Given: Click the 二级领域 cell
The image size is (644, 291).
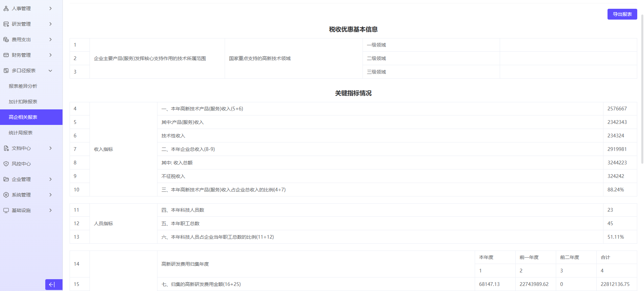Looking at the screenshot, I should click(431, 58).
